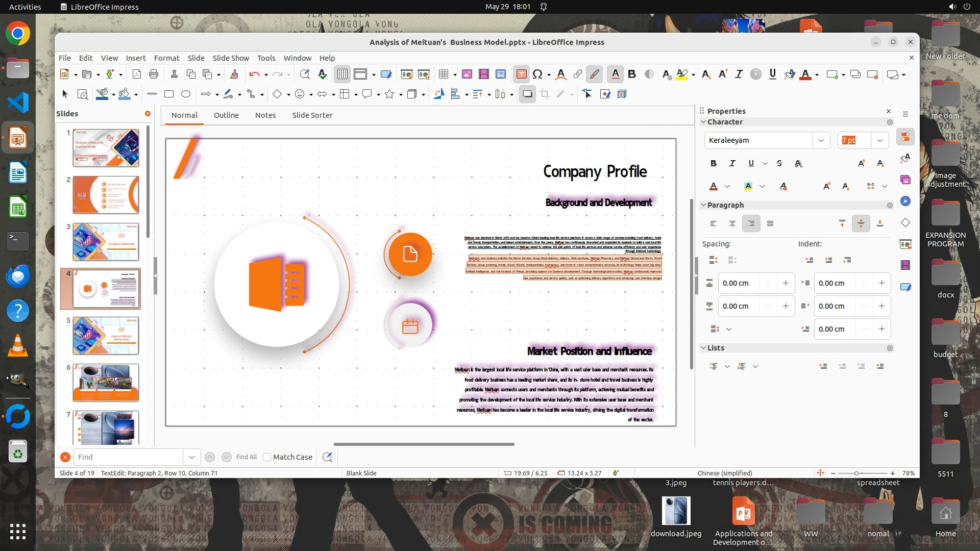Click the Print icon in toolbar

click(x=153, y=74)
